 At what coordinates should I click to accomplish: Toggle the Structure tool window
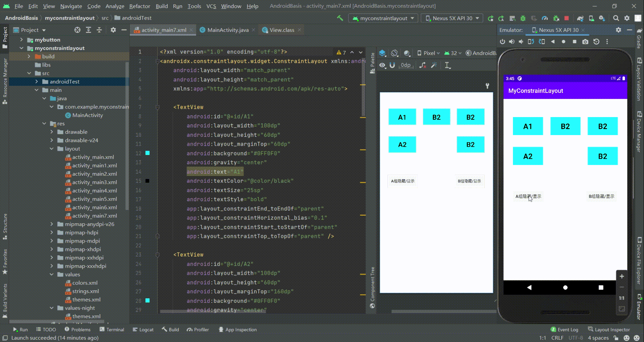(5, 227)
